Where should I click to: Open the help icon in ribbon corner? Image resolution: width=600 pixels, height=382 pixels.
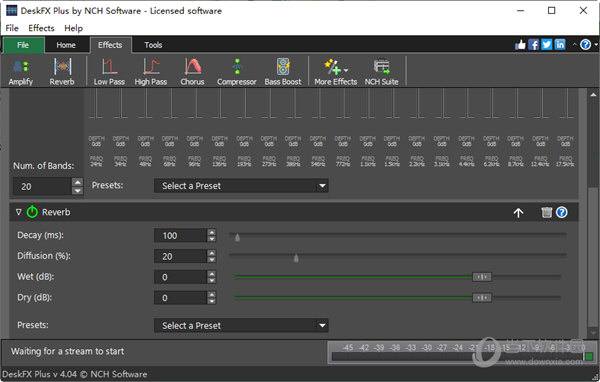[585, 45]
